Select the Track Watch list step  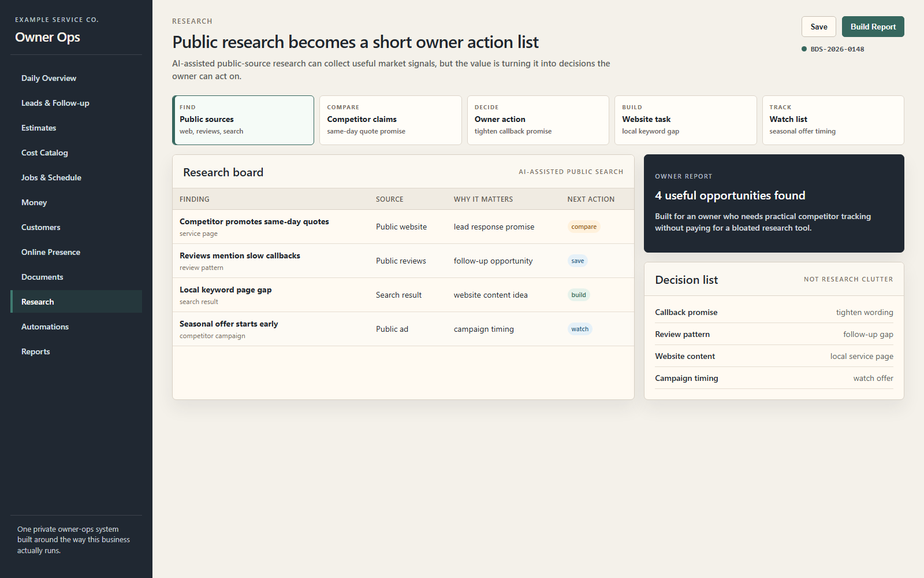click(x=833, y=120)
